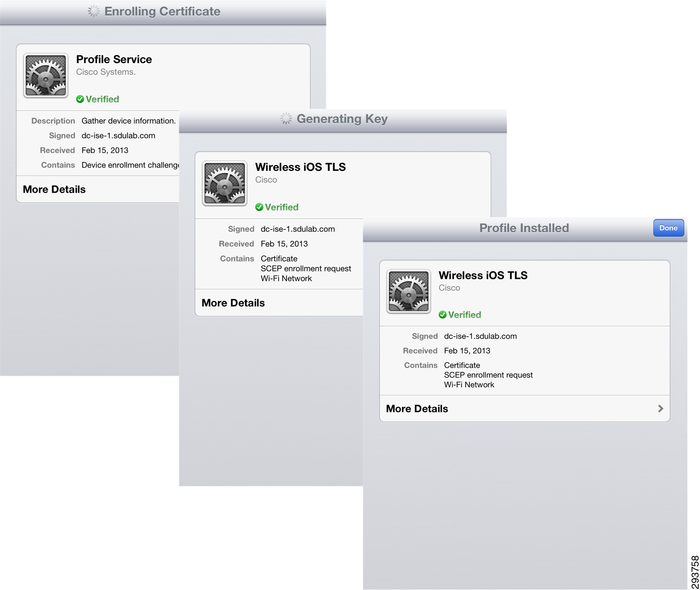Click Wi-Fi Network in Generating Key window

[286, 278]
